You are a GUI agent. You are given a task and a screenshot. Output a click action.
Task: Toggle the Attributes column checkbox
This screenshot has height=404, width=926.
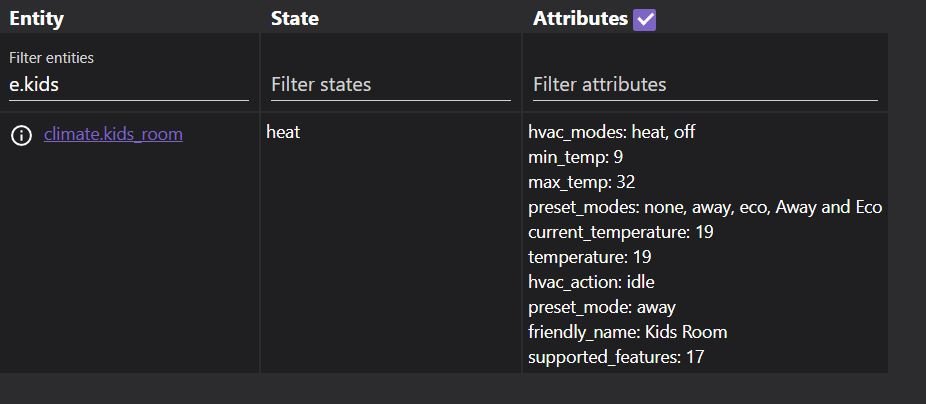pos(644,19)
